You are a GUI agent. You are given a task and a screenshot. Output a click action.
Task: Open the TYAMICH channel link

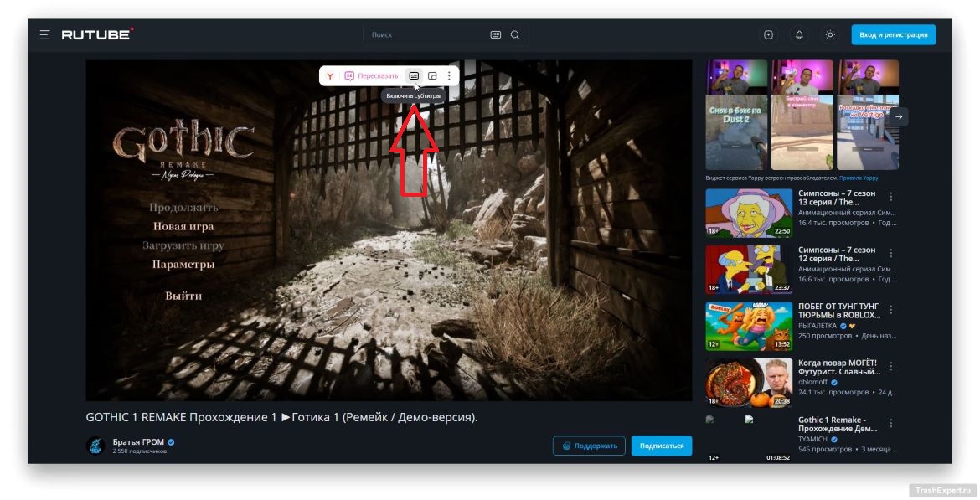coord(812,439)
